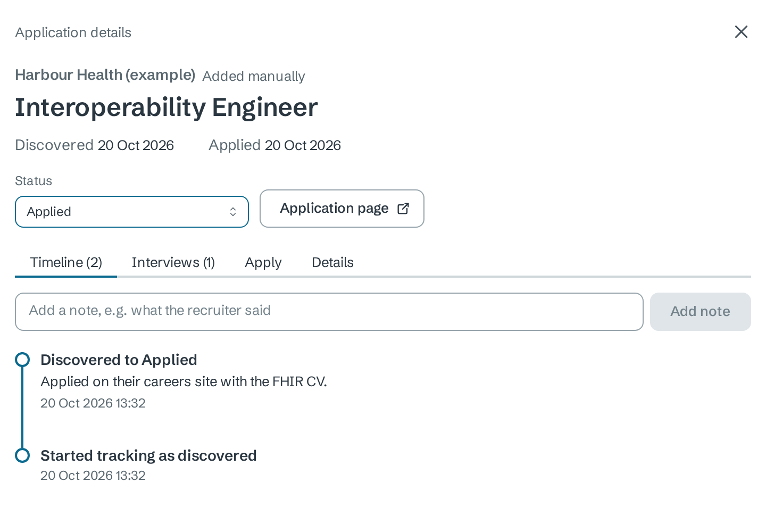Click the Applied 20 Oct 2026 date
This screenshot has width=766, height=532.
point(275,145)
